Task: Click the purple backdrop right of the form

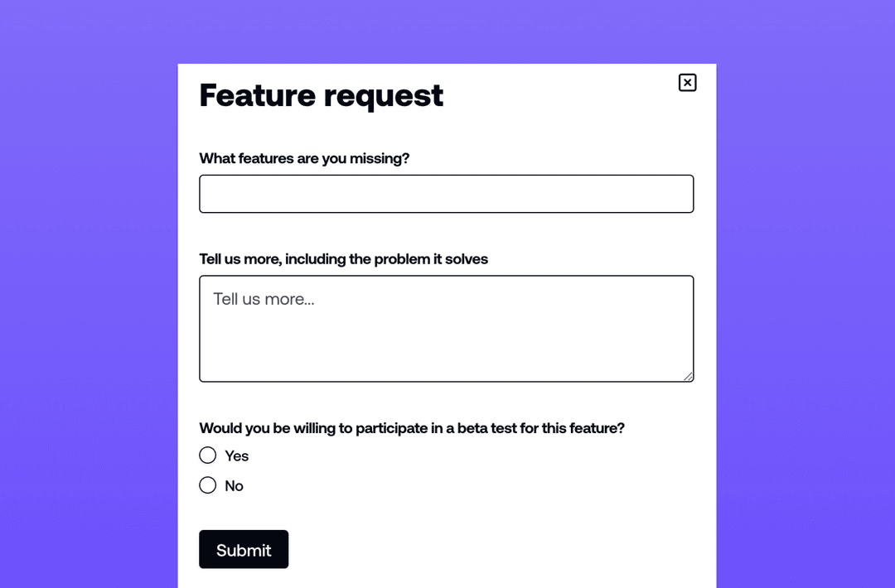Action: point(805,331)
